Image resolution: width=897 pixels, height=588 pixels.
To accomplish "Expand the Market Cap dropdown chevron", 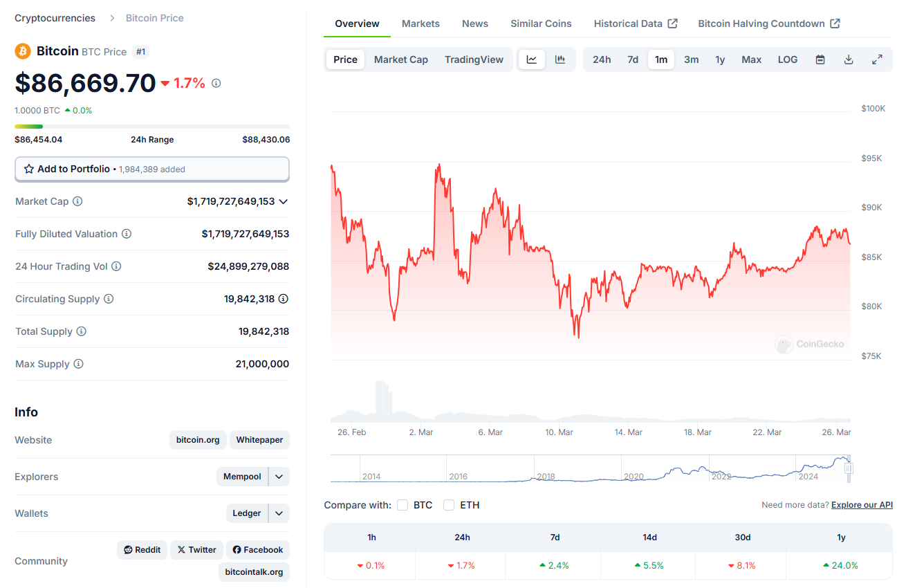I will tap(283, 201).
